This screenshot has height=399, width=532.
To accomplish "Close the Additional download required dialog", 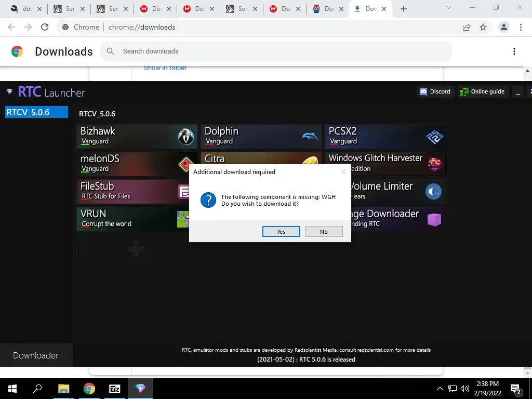I will click(x=343, y=171).
